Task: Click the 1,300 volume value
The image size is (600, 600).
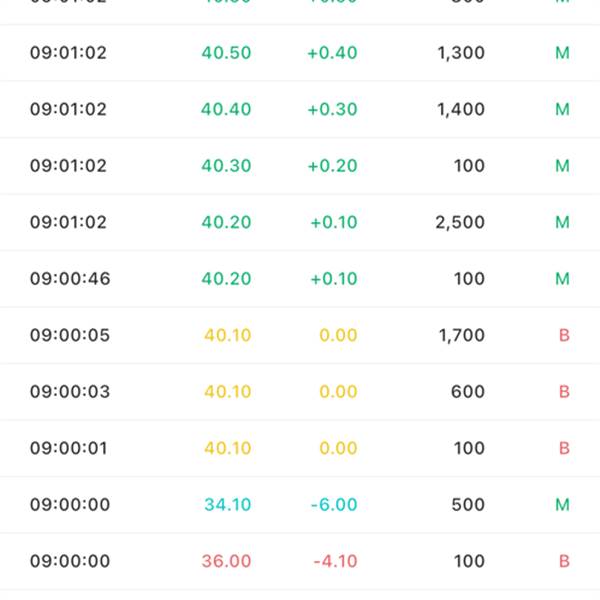Action: 461,53
